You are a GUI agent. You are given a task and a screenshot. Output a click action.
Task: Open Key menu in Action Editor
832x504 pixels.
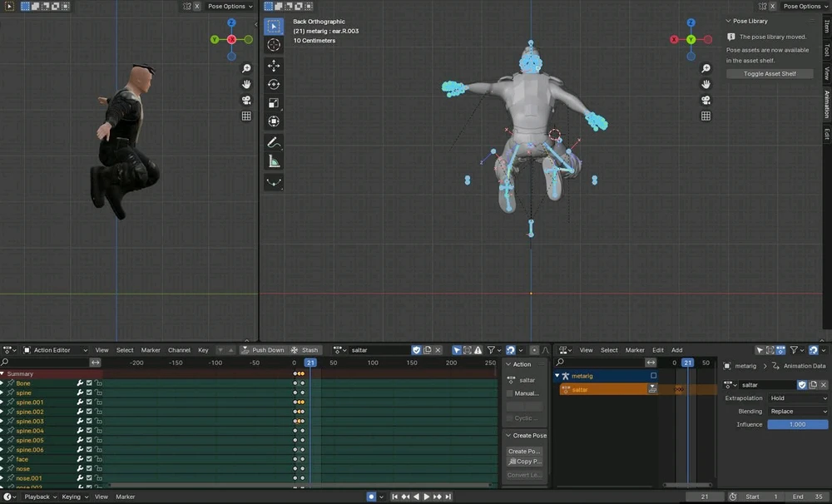click(x=203, y=350)
